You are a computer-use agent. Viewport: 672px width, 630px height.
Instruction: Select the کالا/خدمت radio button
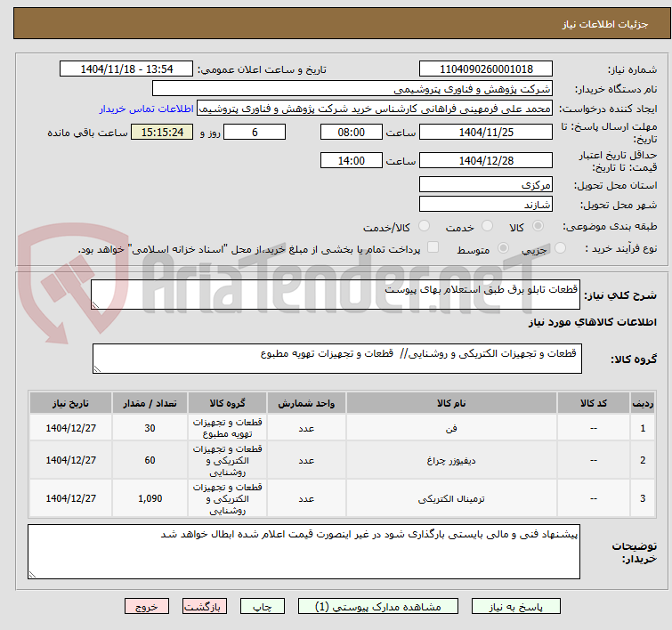[424, 225]
